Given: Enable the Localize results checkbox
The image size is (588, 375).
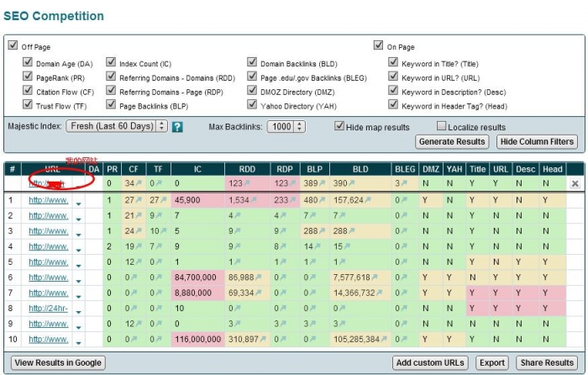Looking at the screenshot, I should pos(441,126).
